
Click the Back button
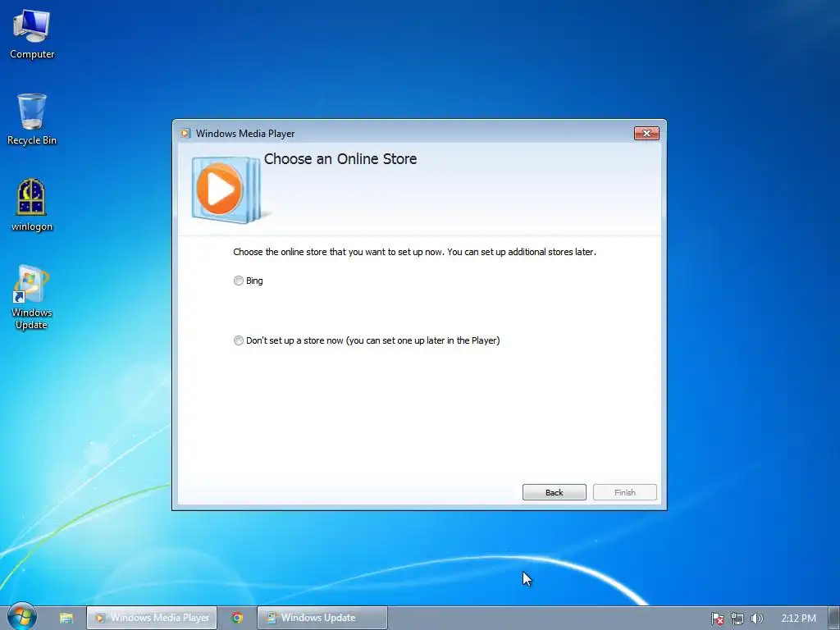point(554,492)
